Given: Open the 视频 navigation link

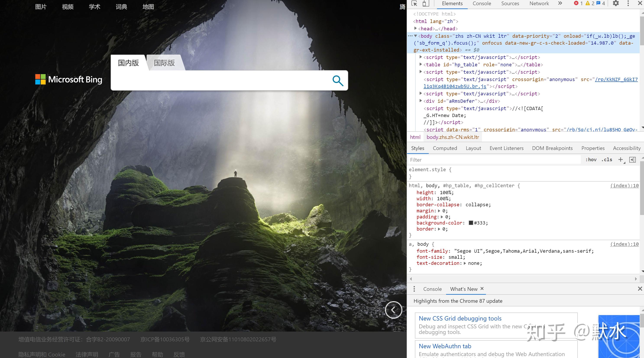Looking at the screenshot, I should (68, 7).
